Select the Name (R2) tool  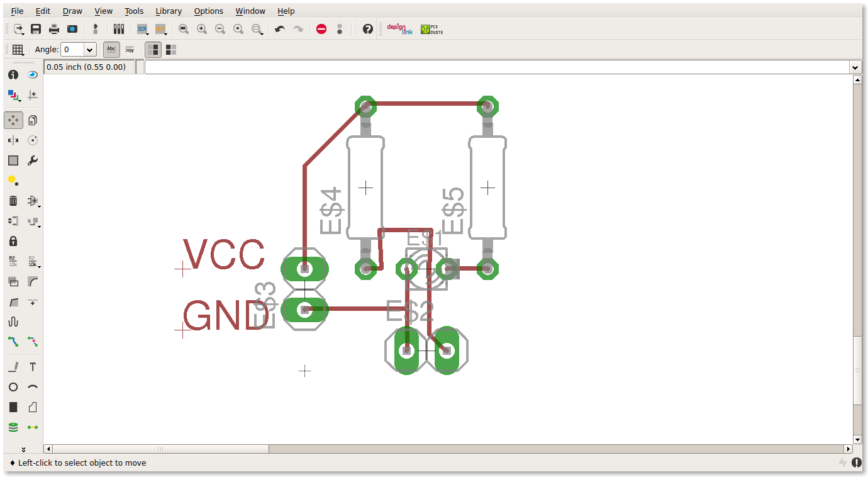click(13, 261)
